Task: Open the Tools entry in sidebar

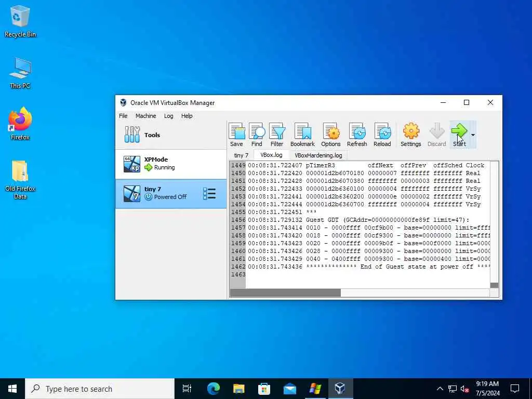Action: pos(171,135)
